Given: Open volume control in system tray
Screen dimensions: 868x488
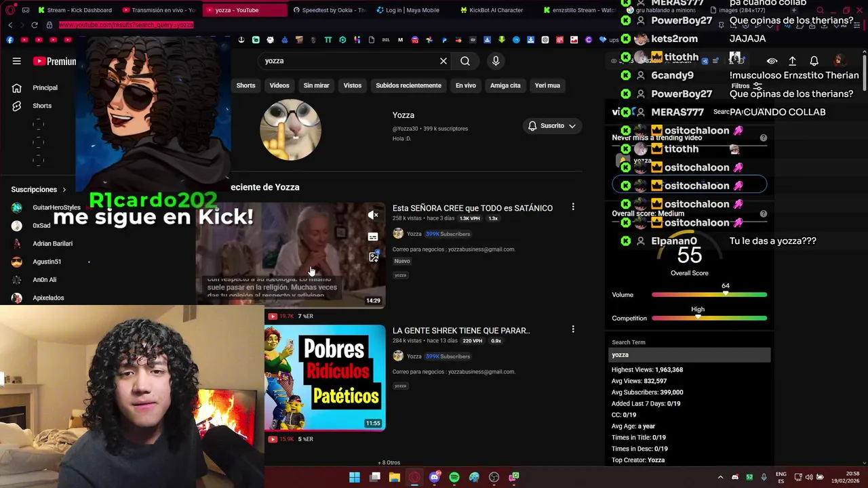Looking at the screenshot, I should 809,477.
